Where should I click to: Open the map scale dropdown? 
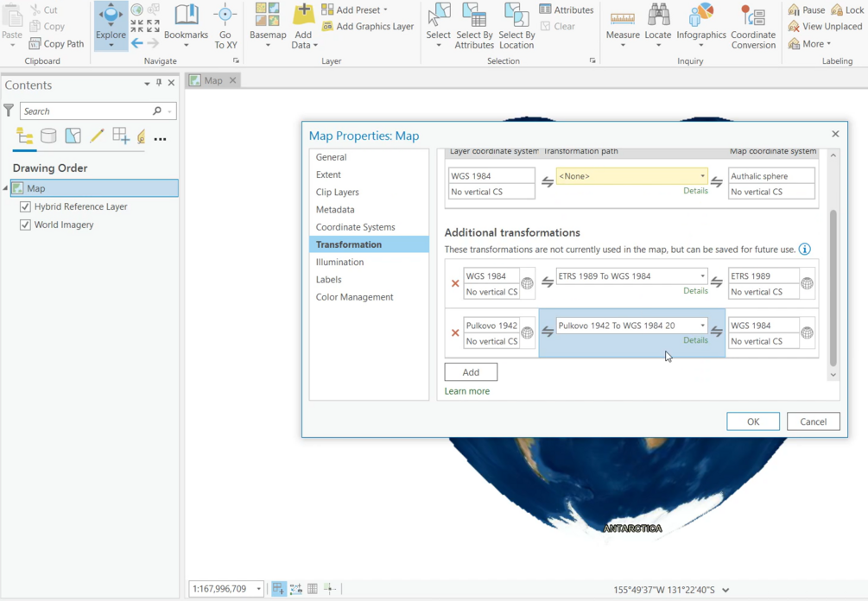point(258,589)
